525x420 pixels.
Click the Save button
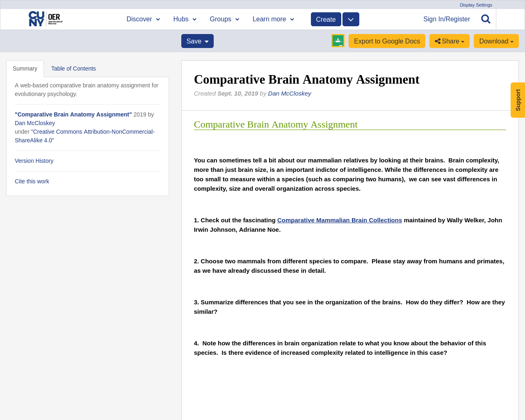pos(197,41)
